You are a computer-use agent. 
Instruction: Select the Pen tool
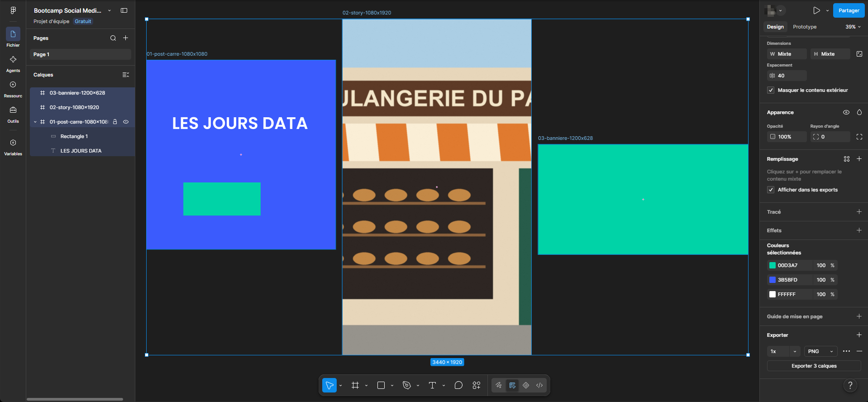[x=407, y=385]
